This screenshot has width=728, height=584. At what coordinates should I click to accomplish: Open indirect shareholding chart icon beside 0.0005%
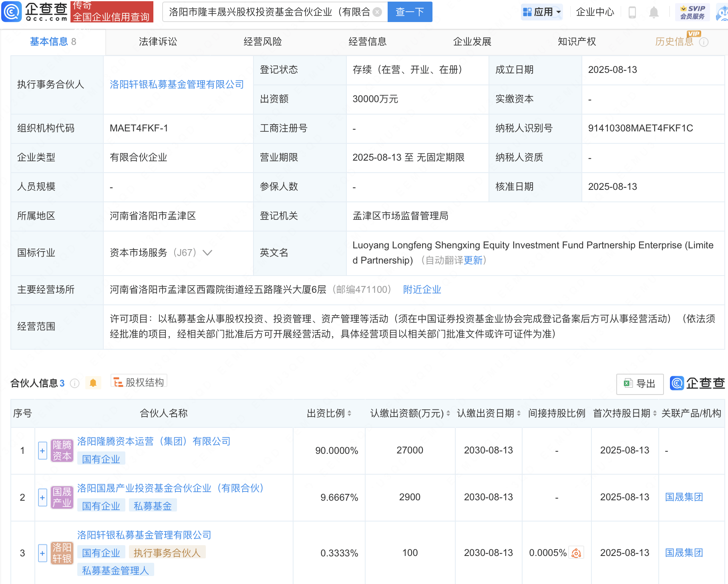(576, 553)
